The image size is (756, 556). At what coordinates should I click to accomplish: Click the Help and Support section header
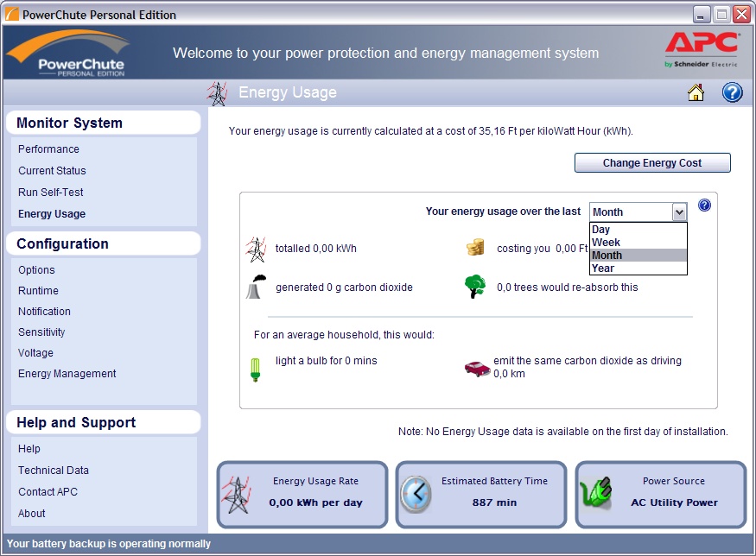[x=103, y=422]
